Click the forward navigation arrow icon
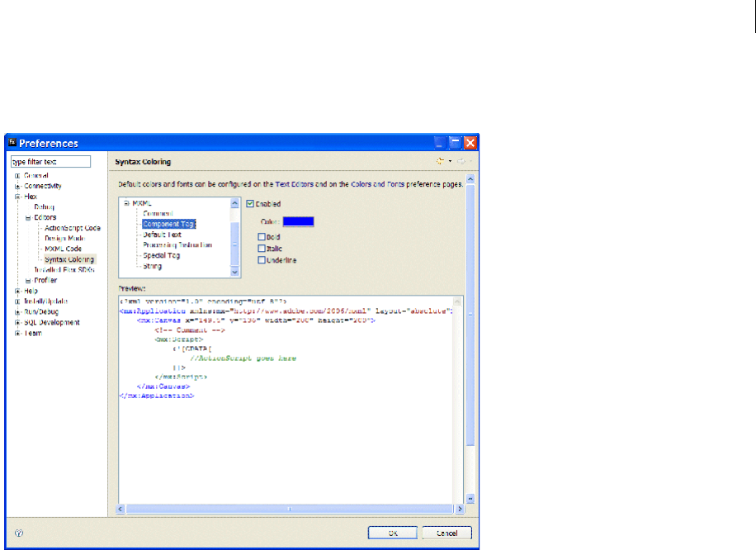756x550 pixels. tap(461, 161)
